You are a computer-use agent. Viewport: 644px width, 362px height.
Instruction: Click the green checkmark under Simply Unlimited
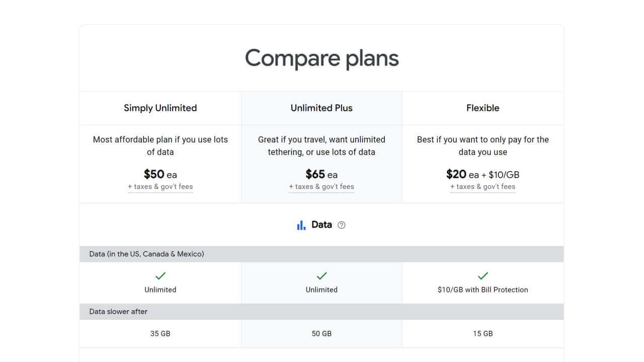[160, 276]
